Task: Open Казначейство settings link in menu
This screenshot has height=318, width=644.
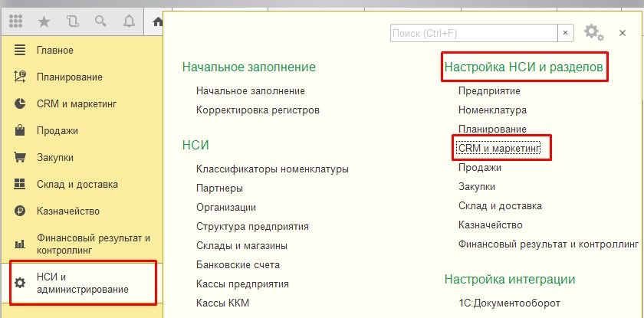Action: click(491, 225)
